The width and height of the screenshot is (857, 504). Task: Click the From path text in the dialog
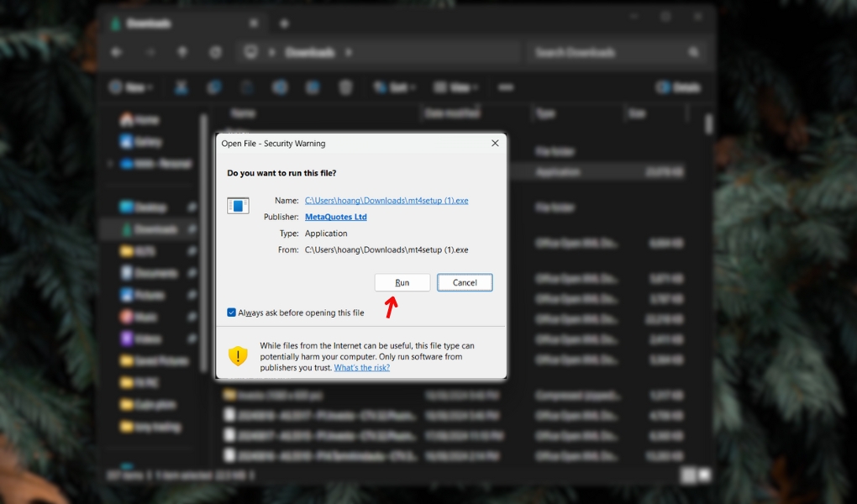tap(386, 249)
